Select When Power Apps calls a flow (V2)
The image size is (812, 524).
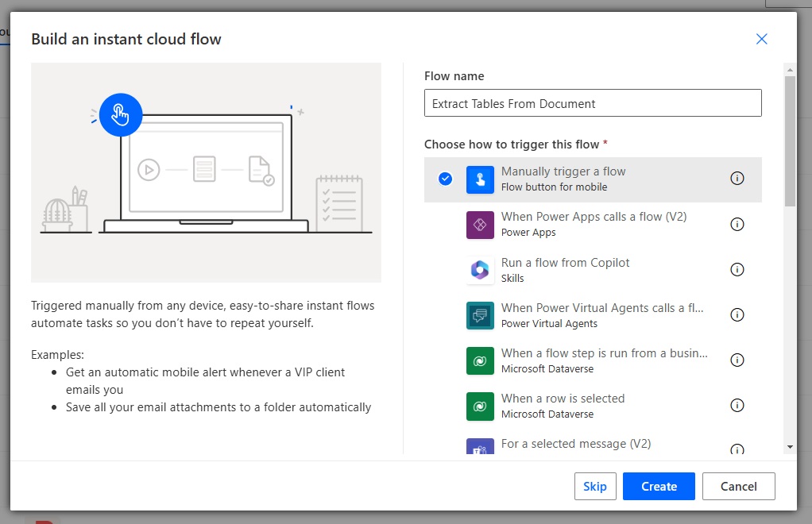point(593,225)
